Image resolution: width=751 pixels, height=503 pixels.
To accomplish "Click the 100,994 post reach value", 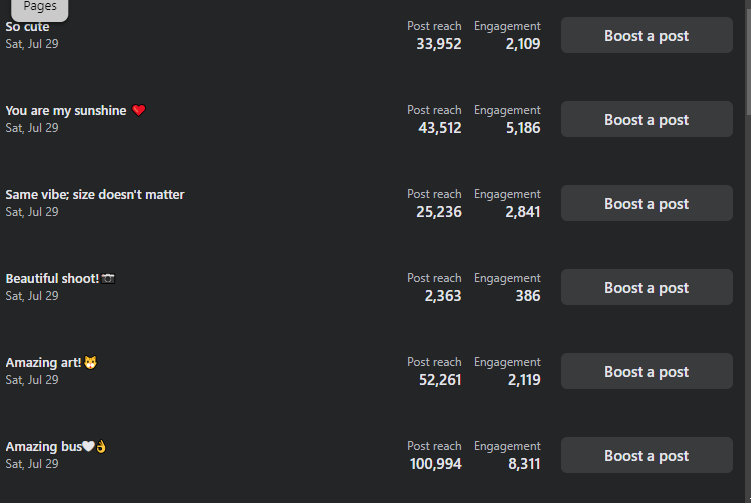I will pos(435,464).
